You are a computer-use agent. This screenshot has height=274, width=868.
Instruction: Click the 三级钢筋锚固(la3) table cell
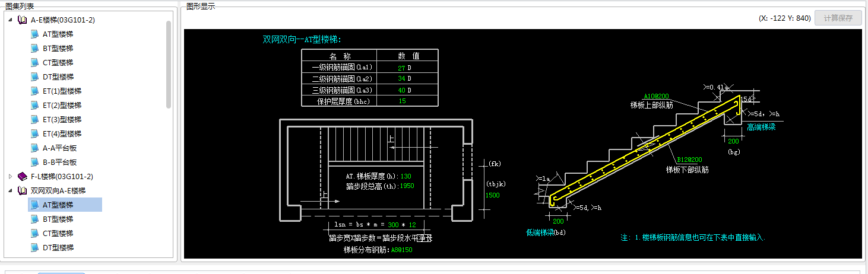point(339,90)
